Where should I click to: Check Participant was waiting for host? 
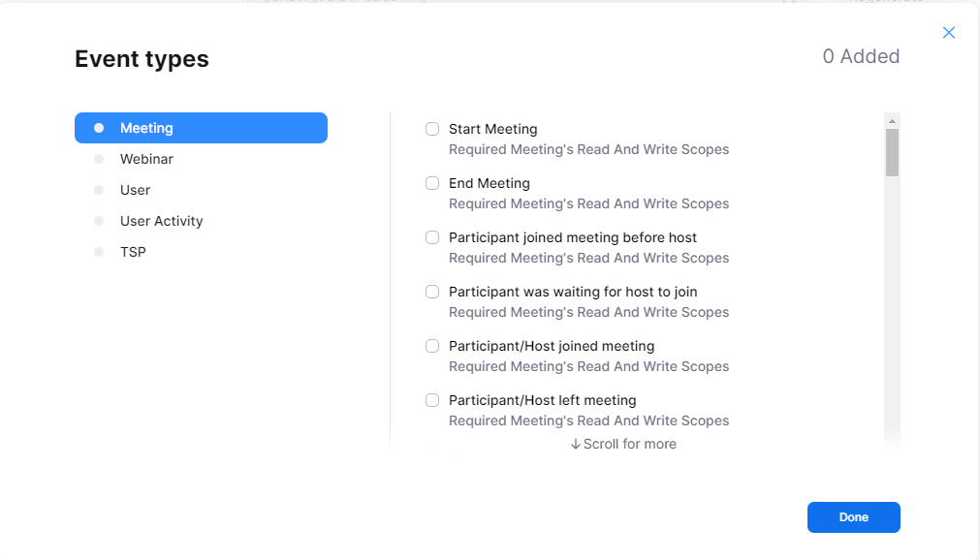click(x=432, y=292)
